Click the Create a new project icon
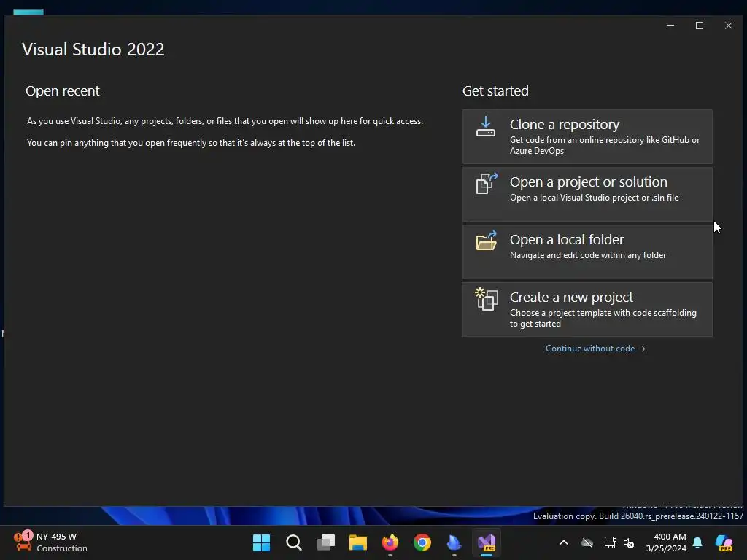 487,299
